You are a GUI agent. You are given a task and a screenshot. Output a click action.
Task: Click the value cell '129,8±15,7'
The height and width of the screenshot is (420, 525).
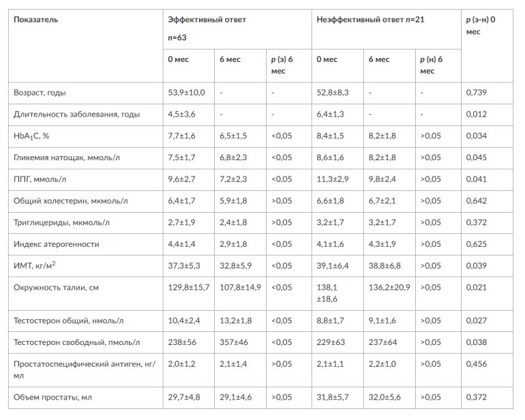(x=189, y=288)
